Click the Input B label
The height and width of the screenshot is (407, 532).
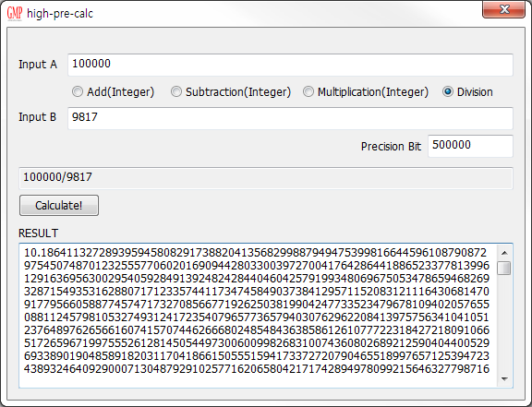(x=37, y=117)
